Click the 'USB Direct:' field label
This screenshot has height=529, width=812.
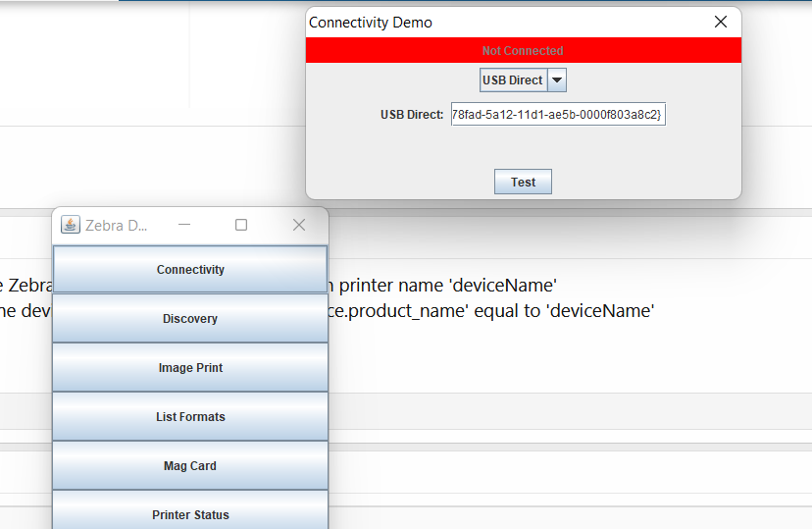(412, 115)
